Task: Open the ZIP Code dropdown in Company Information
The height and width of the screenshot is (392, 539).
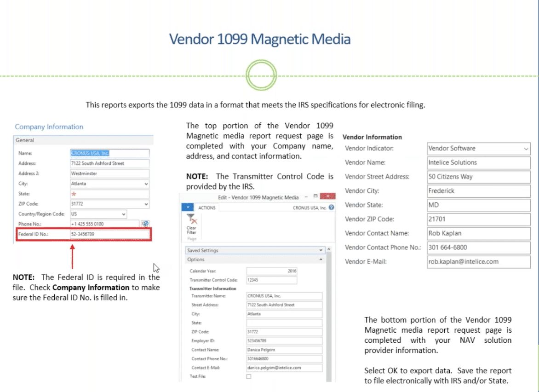Action: 146,204
